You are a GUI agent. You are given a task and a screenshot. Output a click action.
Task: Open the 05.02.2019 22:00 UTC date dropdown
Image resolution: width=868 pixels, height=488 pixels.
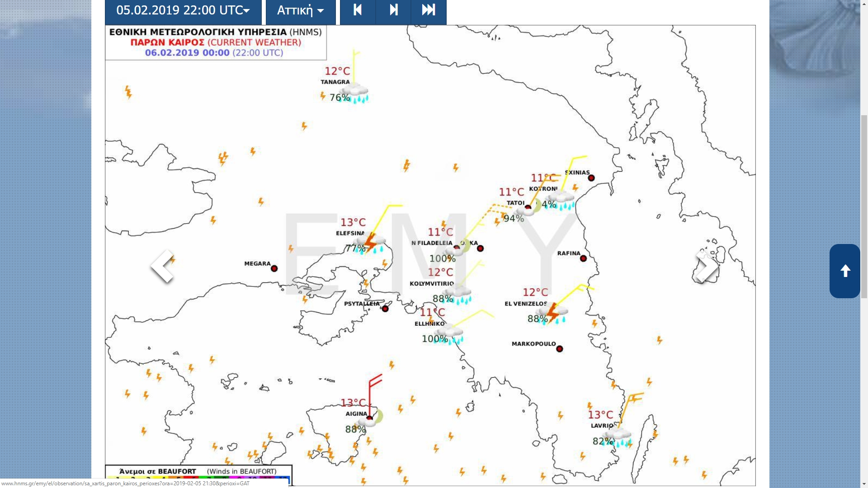pyautogui.click(x=183, y=11)
